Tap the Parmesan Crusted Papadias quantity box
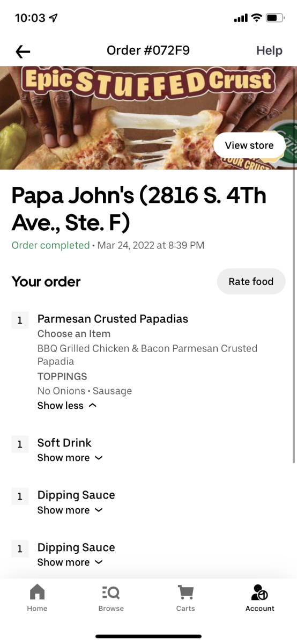 click(20, 320)
